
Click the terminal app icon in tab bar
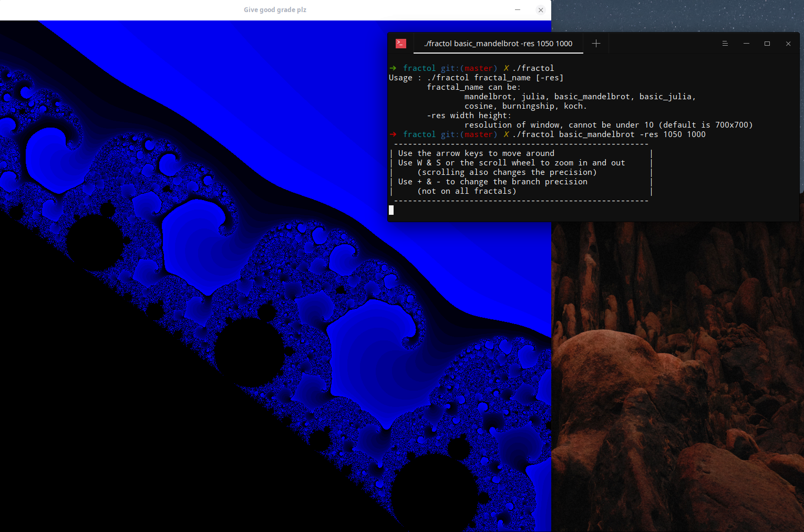point(401,44)
